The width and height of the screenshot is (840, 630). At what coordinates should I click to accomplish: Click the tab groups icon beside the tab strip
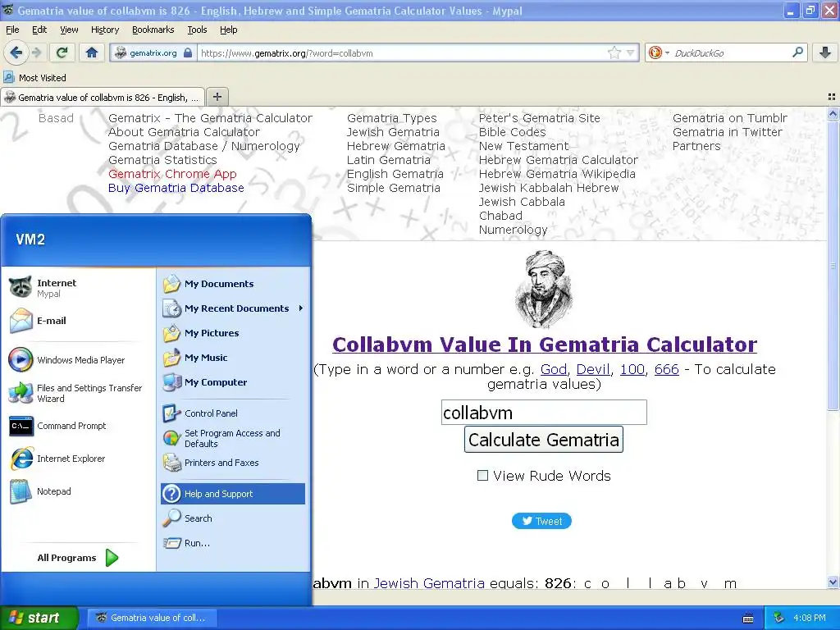pos(832,97)
